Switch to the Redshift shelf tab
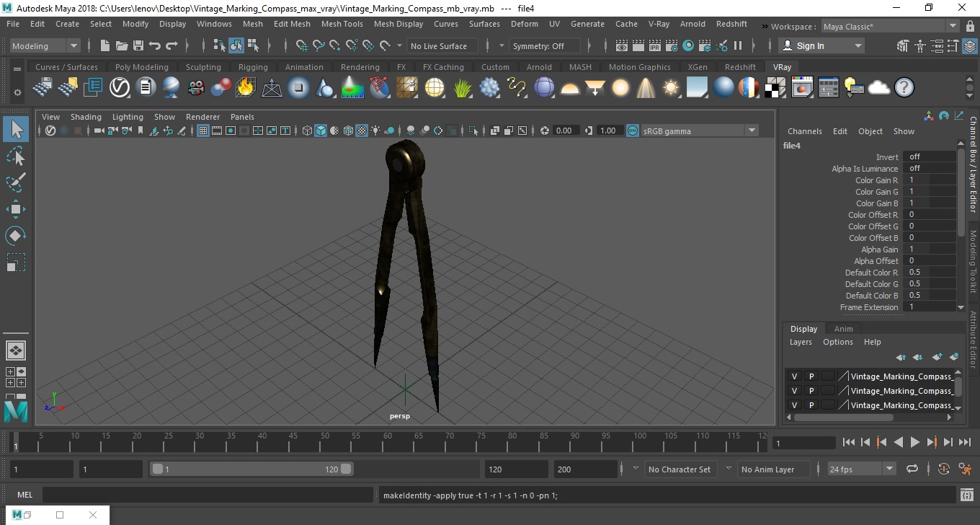This screenshot has height=525, width=980. pos(740,67)
